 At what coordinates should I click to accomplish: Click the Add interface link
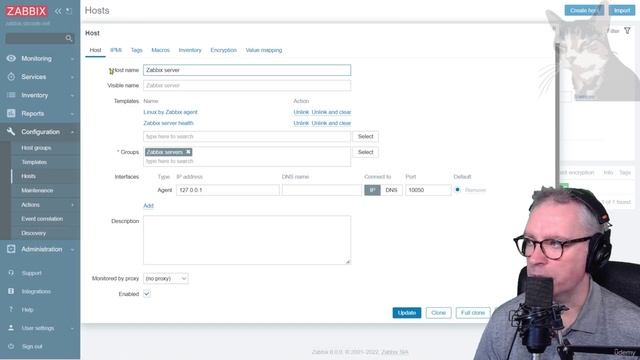[148, 205]
